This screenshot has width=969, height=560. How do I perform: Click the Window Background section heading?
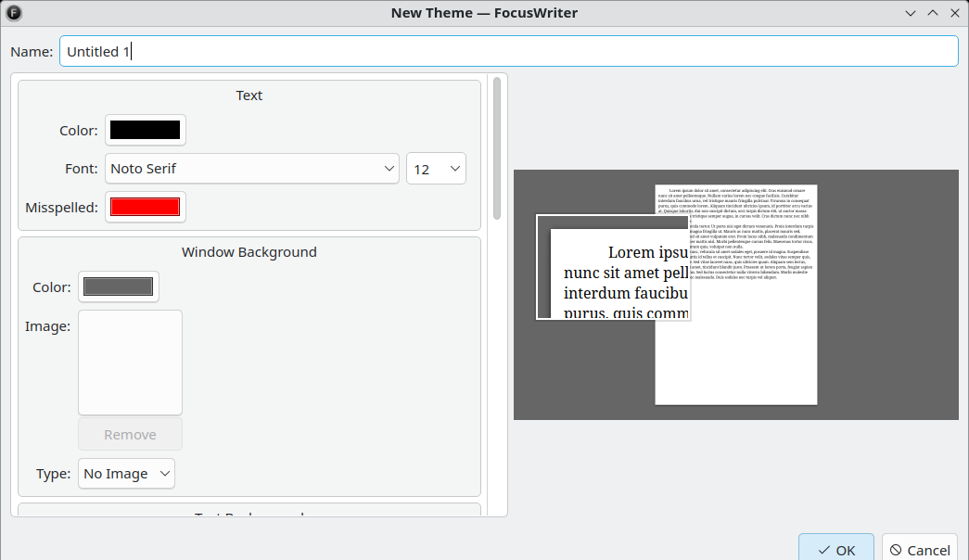click(249, 251)
